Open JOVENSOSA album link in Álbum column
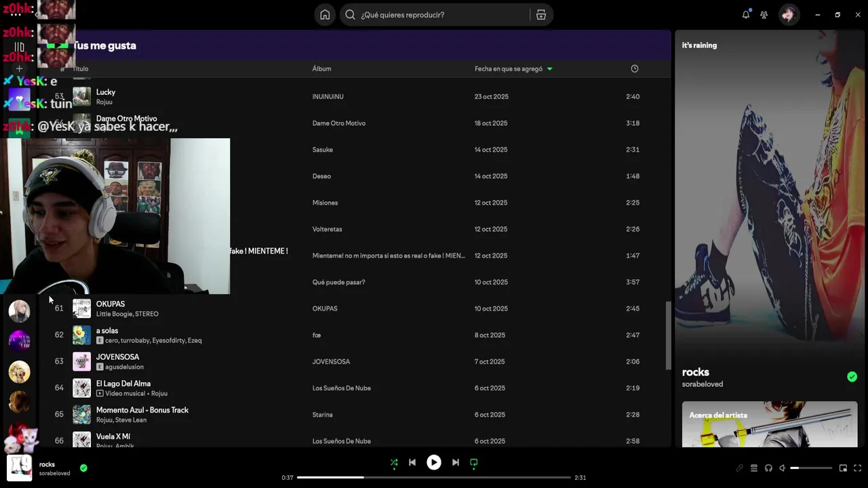Viewport: 868px width, 488px height. coord(331,362)
